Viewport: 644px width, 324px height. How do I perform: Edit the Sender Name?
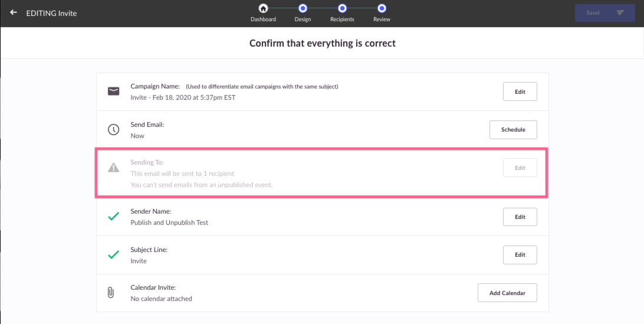point(520,217)
